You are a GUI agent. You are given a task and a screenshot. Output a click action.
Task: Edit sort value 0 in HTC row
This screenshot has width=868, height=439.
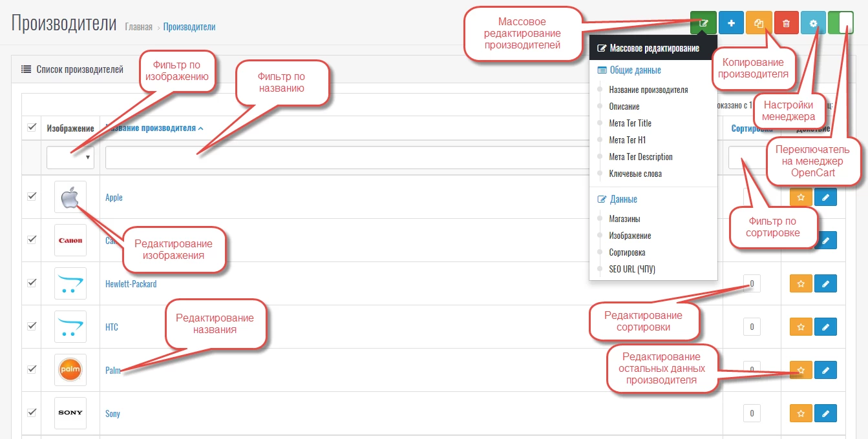tap(752, 327)
